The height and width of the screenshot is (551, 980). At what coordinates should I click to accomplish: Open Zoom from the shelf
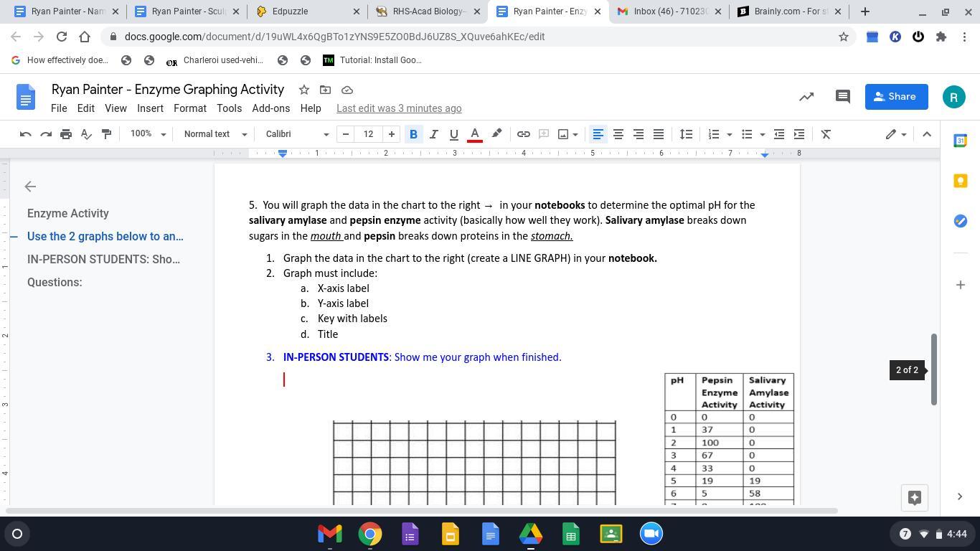point(651,534)
